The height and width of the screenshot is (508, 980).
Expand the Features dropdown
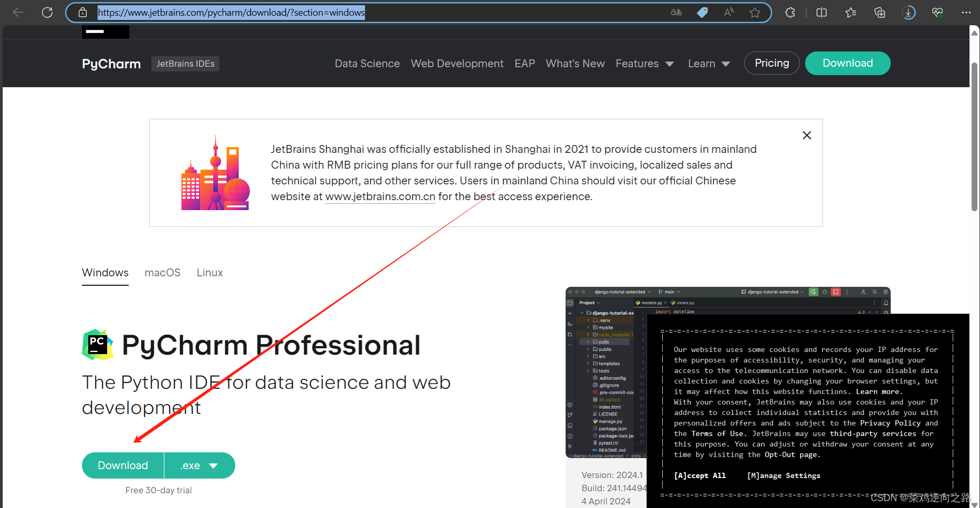coord(645,64)
